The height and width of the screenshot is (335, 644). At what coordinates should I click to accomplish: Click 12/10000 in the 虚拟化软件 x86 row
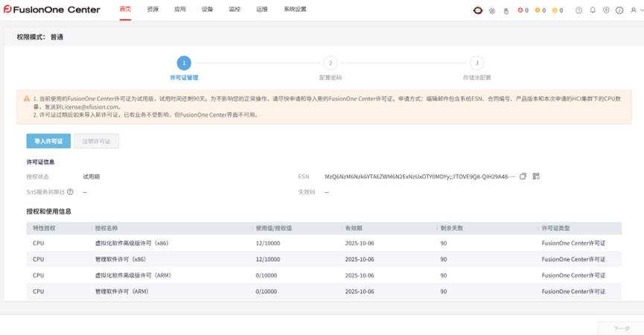[x=268, y=243]
